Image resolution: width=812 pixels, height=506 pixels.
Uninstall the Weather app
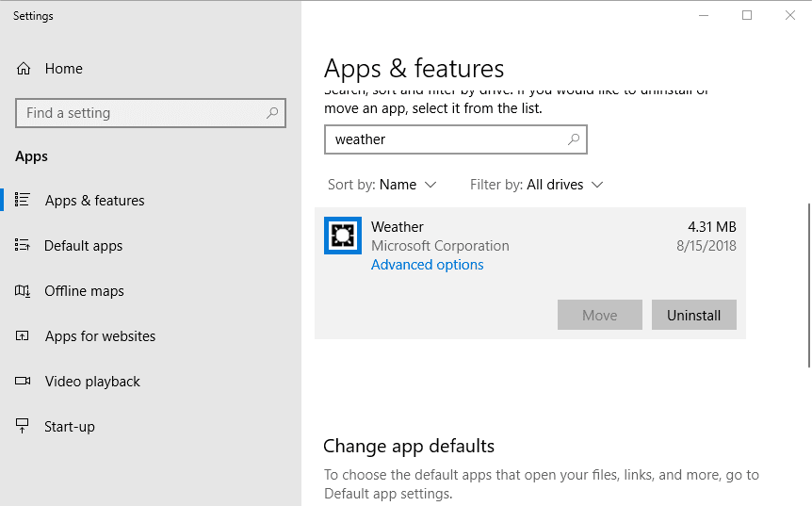[x=694, y=315]
